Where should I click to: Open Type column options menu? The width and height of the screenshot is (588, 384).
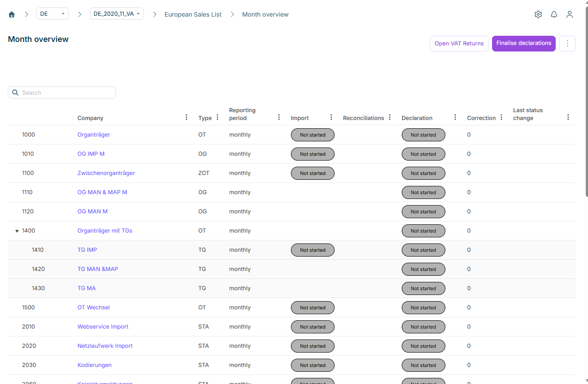218,117
